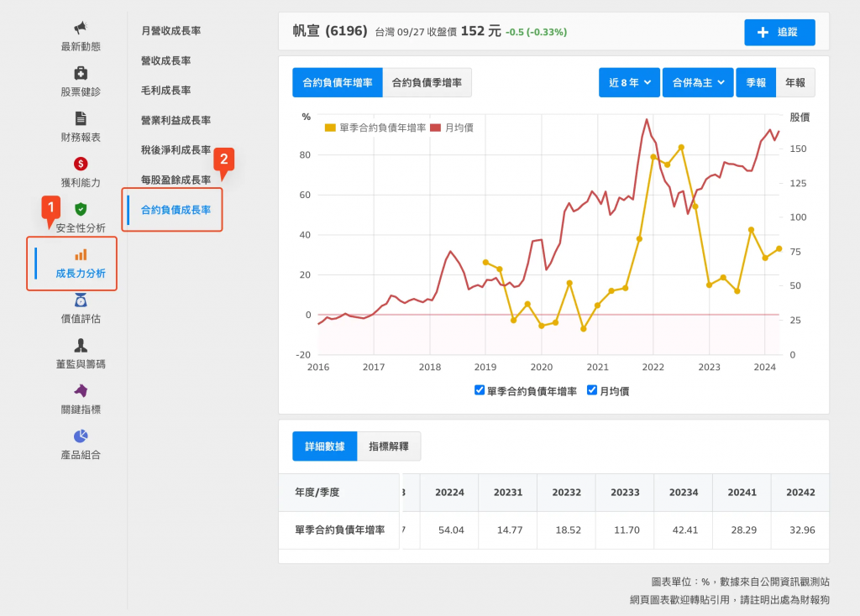Open 獲利能力 dollar coin icon
This screenshot has width=860, height=616.
[81, 164]
